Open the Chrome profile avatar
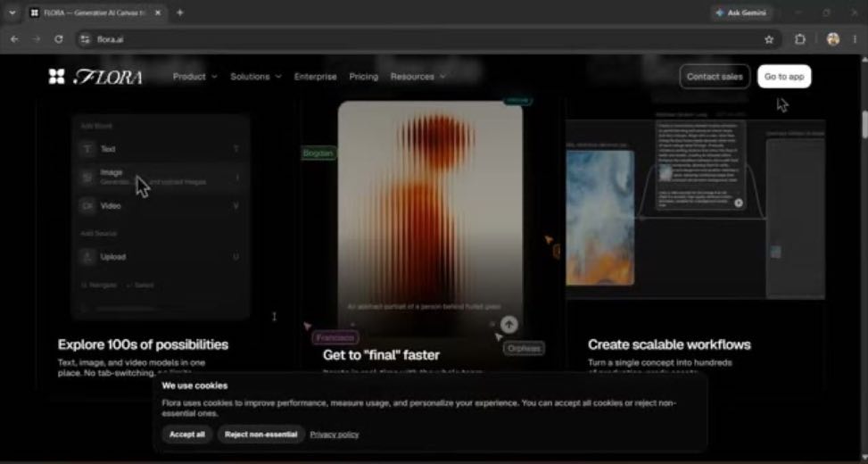This screenshot has height=464, width=868. [x=833, y=39]
